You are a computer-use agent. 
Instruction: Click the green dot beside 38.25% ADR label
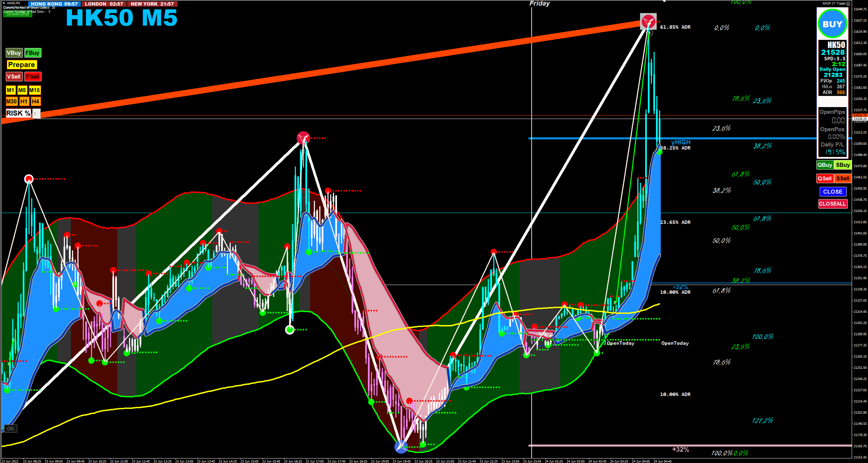click(x=660, y=152)
